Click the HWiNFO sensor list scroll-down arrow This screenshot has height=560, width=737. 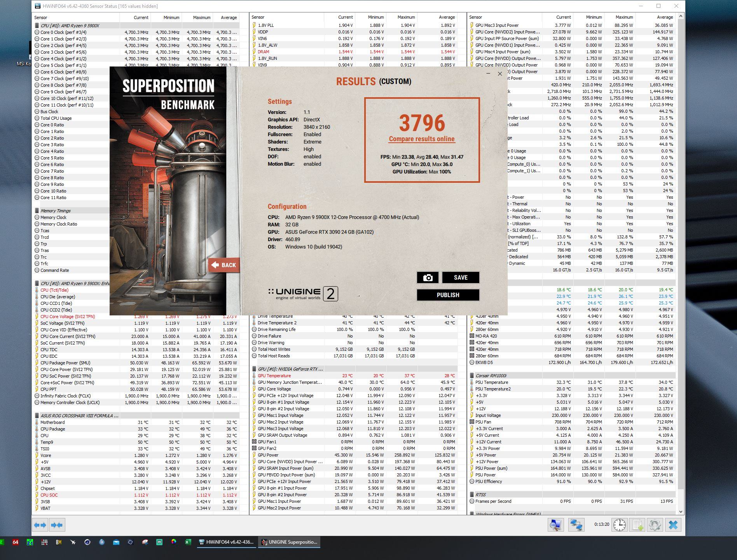[680, 512]
